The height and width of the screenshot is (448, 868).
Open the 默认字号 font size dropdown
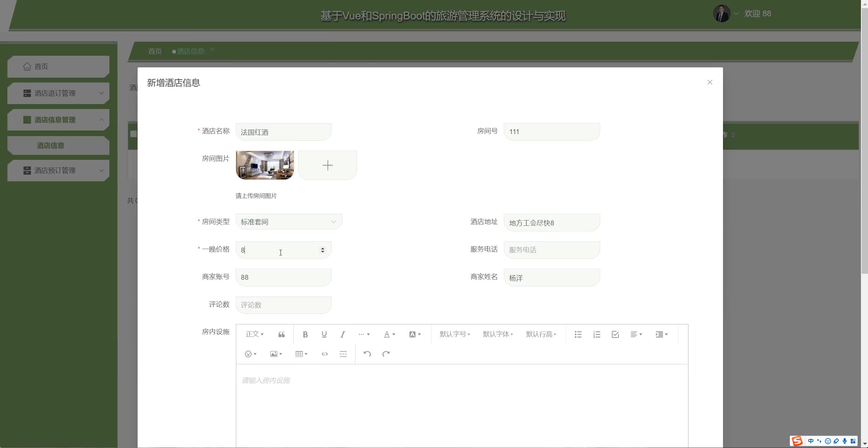pyautogui.click(x=454, y=334)
